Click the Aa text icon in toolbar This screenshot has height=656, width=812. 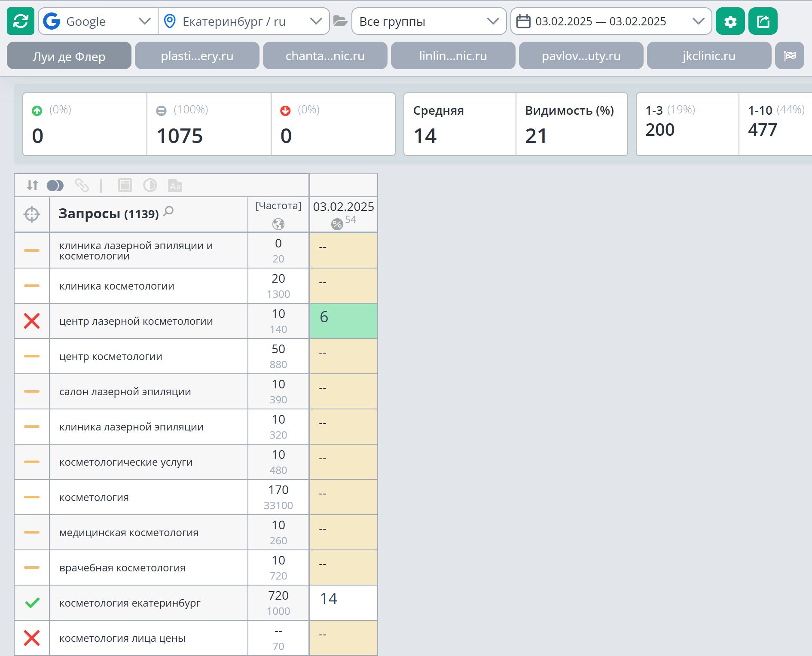[x=175, y=186]
